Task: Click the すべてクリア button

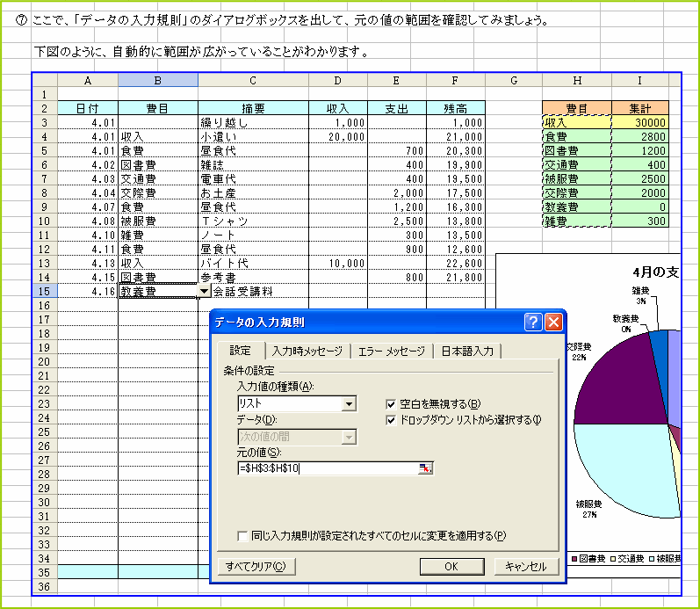Action: tap(256, 567)
